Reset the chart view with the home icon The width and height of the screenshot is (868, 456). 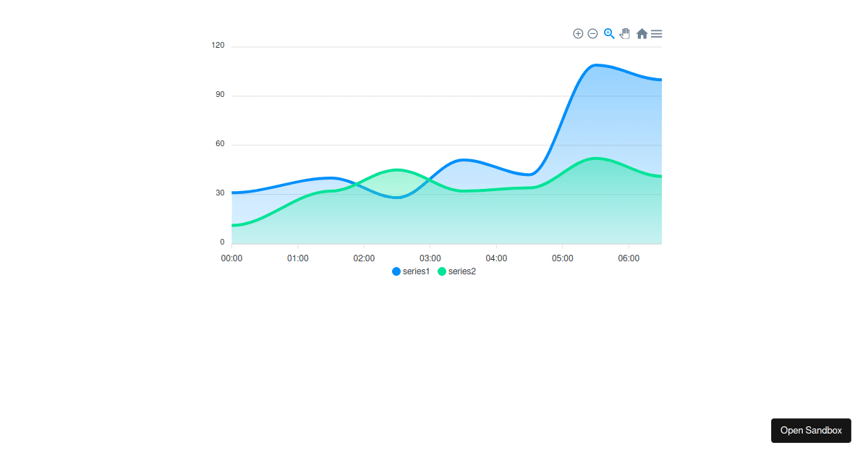(x=641, y=33)
